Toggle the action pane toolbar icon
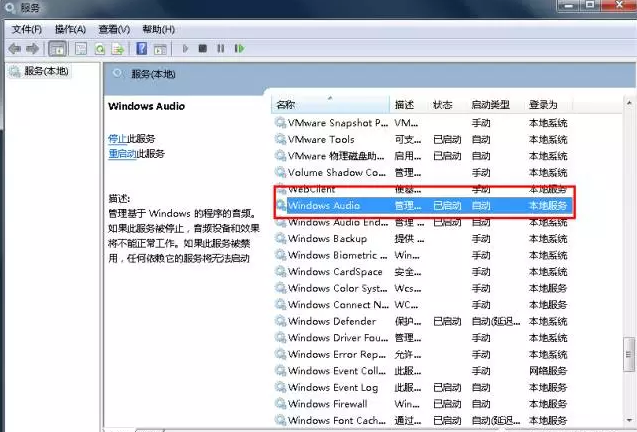This screenshot has width=637, height=432. [x=160, y=49]
